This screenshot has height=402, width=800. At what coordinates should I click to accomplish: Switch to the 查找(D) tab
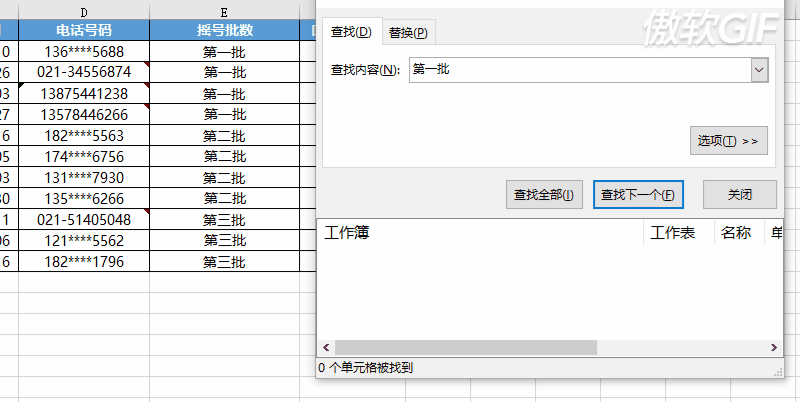coord(352,32)
